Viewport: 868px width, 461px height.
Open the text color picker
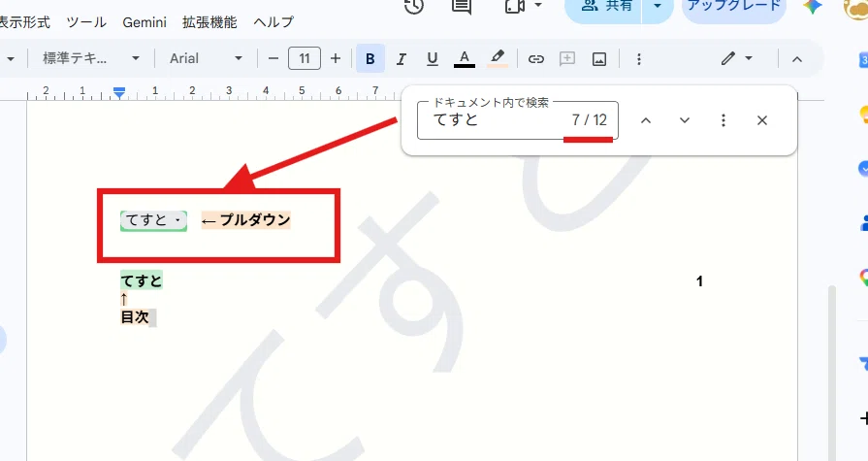tap(465, 59)
